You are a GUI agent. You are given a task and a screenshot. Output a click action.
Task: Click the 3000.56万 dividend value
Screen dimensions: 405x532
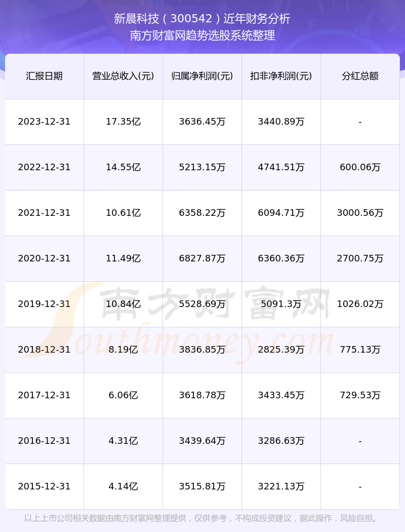(360, 213)
